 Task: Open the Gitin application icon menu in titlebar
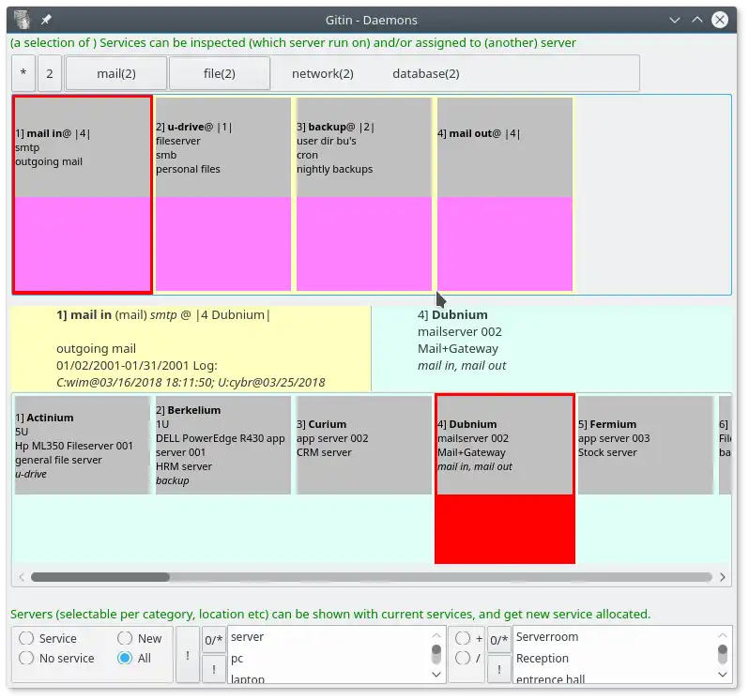[x=22, y=20]
